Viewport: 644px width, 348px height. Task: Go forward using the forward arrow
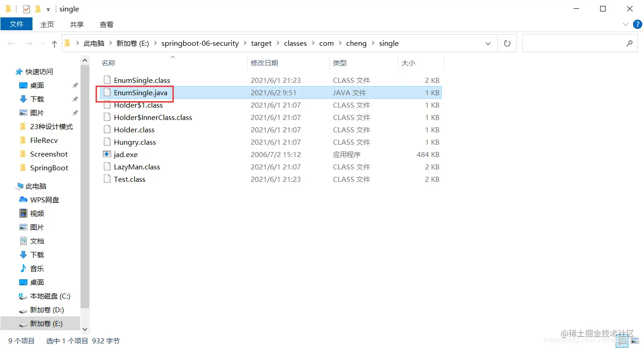pyautogui.click(x=28, y=43)
